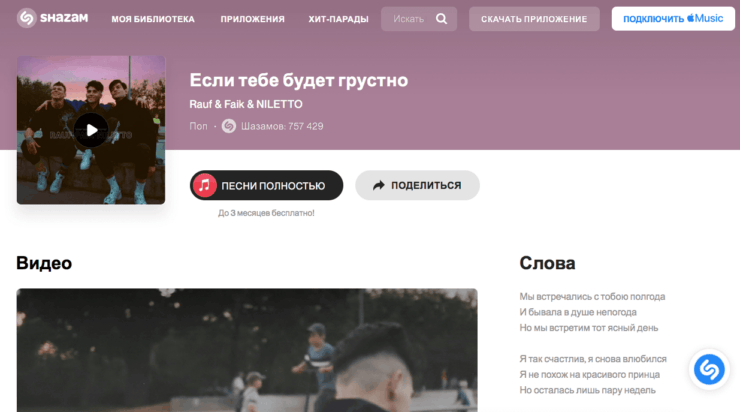Click the Поделиться share button
This screenshot has width=740, height=412.
click(417, 185)
